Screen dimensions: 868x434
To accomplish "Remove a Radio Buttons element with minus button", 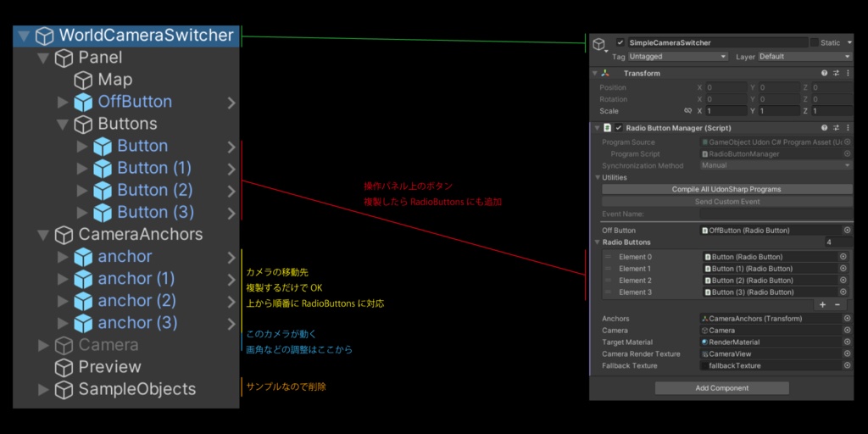I will coord(837,304).
